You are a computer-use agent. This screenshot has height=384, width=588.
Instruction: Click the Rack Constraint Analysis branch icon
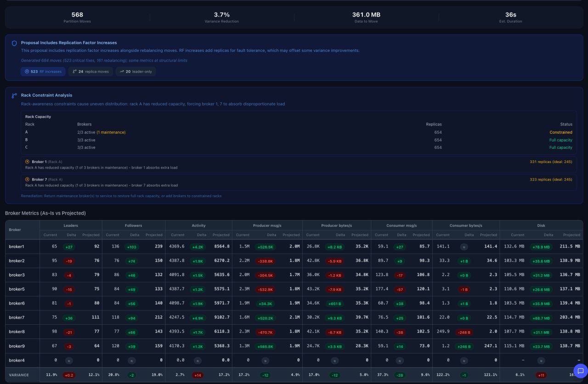point(14,96)
